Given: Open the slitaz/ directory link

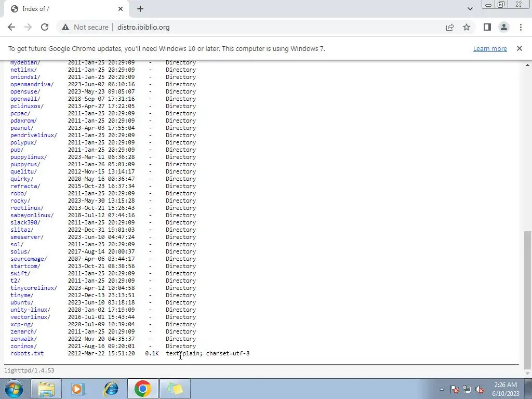Looking at the screenshot, I should click(x=22, y=230).
